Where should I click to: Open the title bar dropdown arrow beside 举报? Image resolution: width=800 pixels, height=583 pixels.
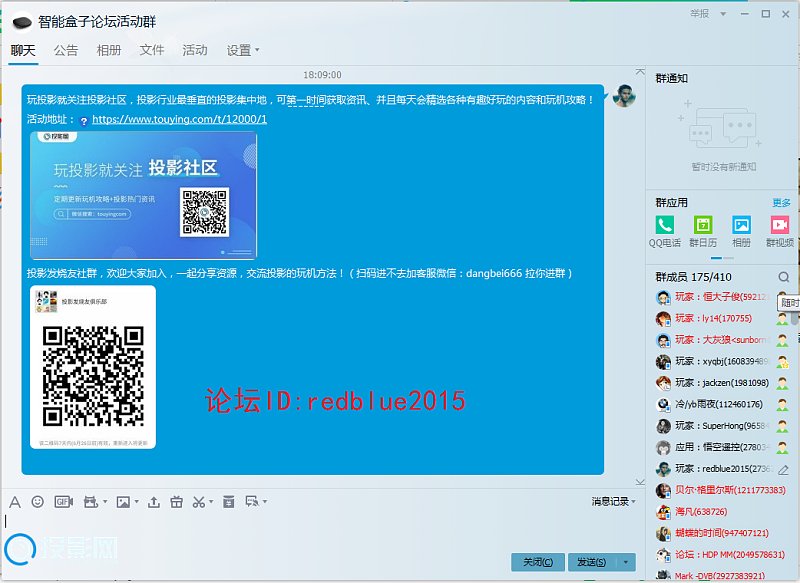click(x=723, y=14)
